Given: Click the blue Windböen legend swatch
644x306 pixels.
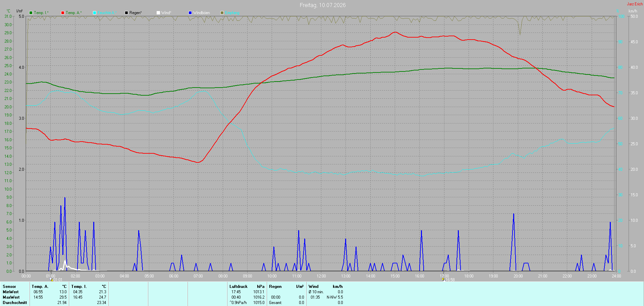Looking at the screenshot, I should coord(190,13).
